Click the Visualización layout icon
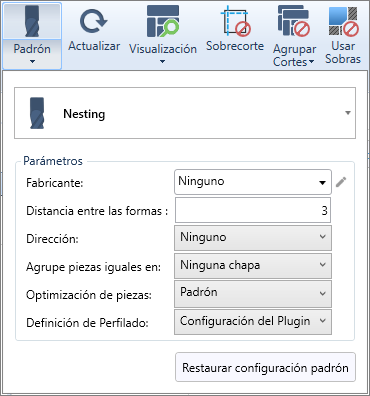This screenshot has width=370, height=396. tap(163, 21)
